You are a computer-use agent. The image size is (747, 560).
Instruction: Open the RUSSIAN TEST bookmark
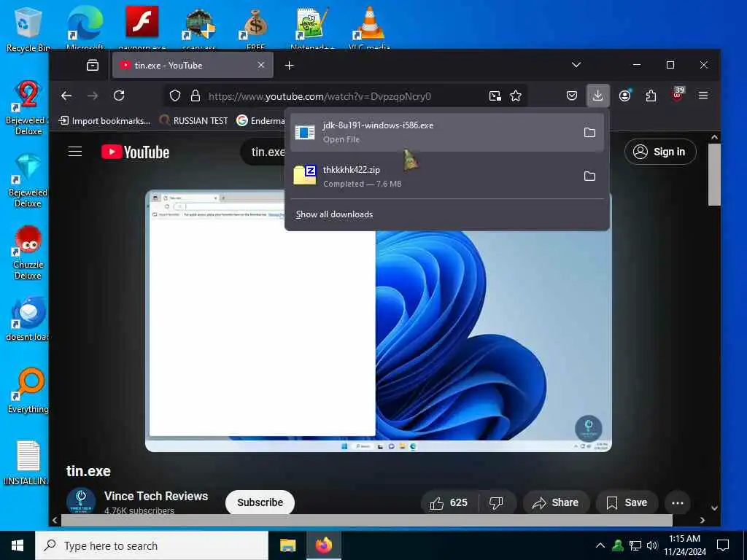(x=194, y=120)
